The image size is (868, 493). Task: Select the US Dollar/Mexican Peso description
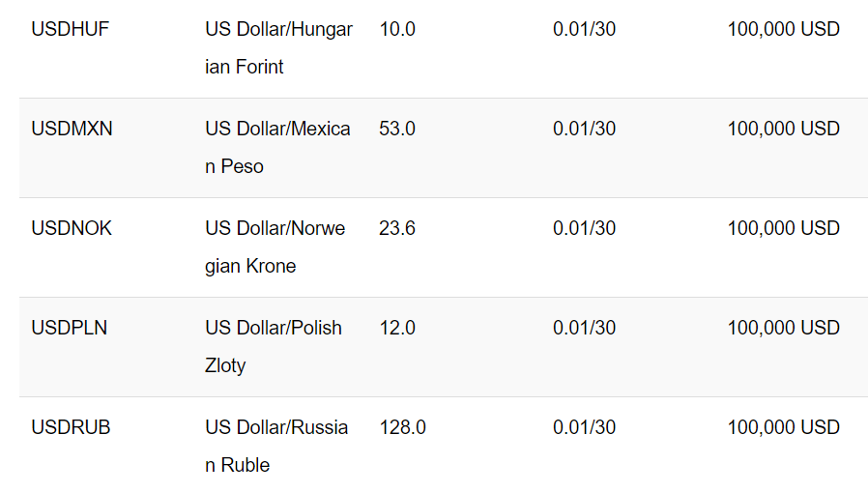coord(277,148)
